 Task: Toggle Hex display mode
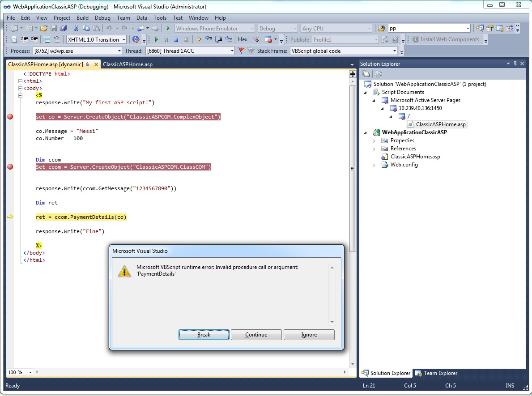click(x=243, y=40)
